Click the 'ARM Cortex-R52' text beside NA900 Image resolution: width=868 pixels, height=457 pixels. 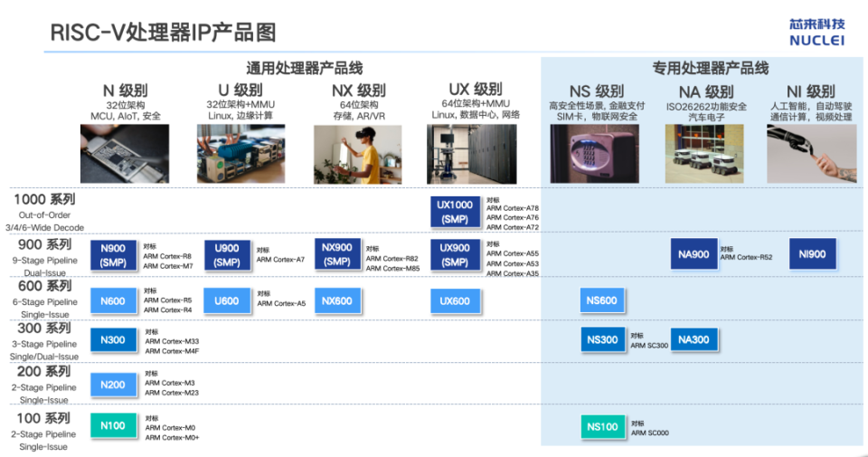click(746, 258)
